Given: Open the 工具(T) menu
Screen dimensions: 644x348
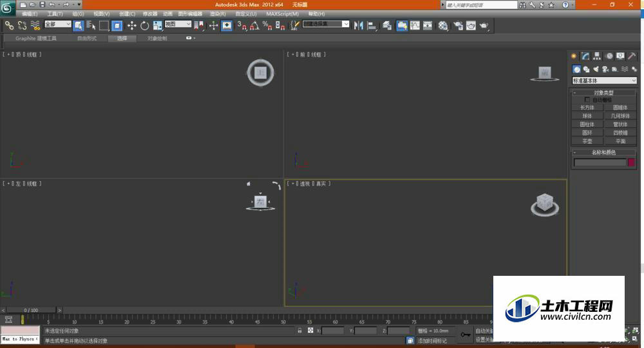Looking at the screenshot, I should click(55, 14).
